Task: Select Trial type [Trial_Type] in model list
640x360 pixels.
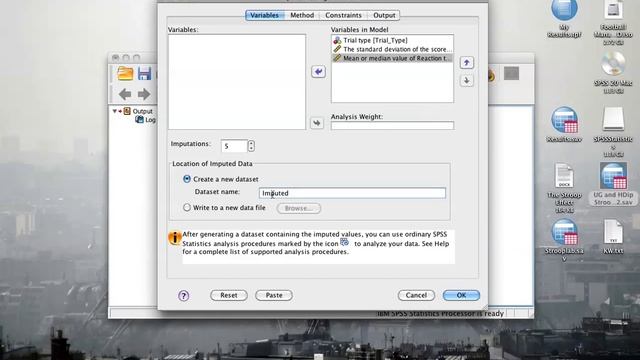Action: coord(392,40)
